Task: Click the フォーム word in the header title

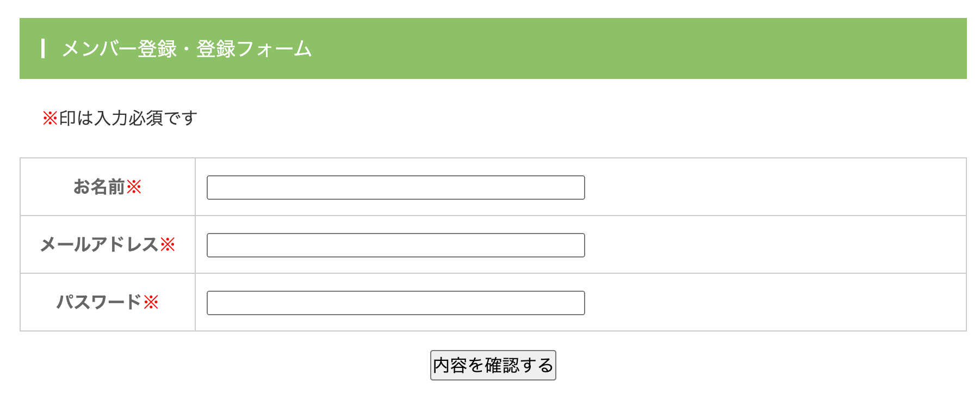Action: 274,49
